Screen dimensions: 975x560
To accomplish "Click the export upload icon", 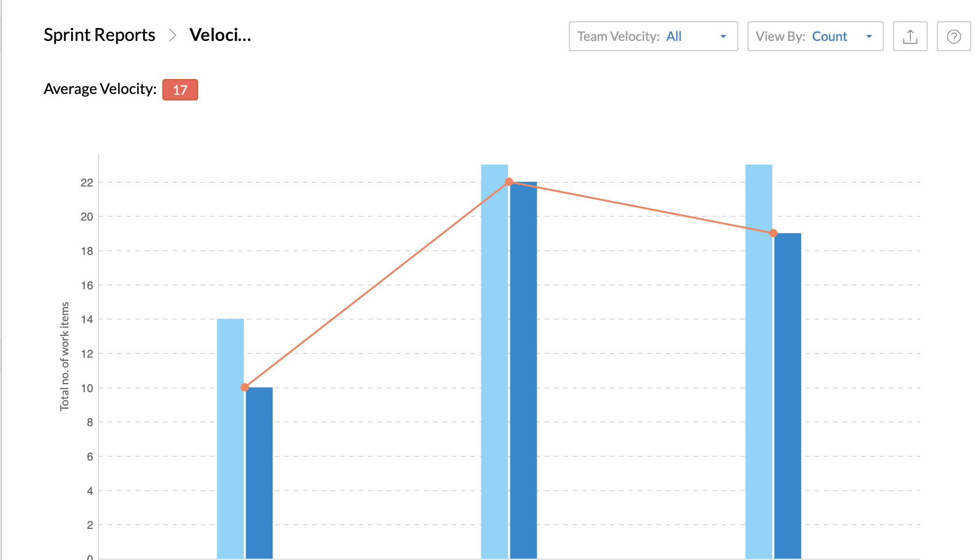I will [x=910, y=36].
